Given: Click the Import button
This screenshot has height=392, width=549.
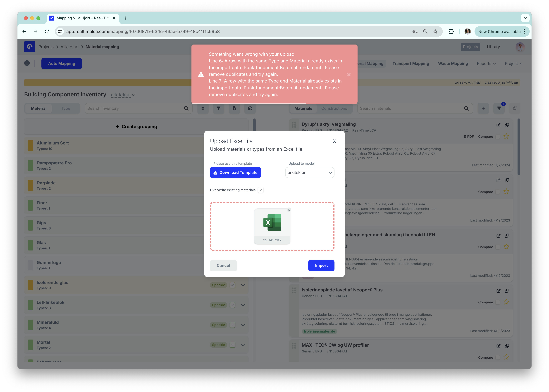Looking at the screenshot, I should (321, 266).
